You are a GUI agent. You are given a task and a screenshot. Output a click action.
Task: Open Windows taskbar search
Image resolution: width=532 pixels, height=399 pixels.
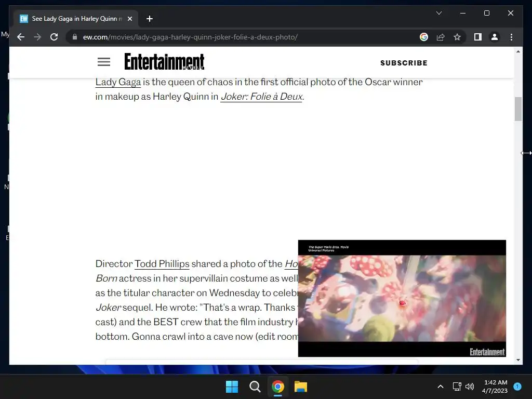[x=255, y=387]
